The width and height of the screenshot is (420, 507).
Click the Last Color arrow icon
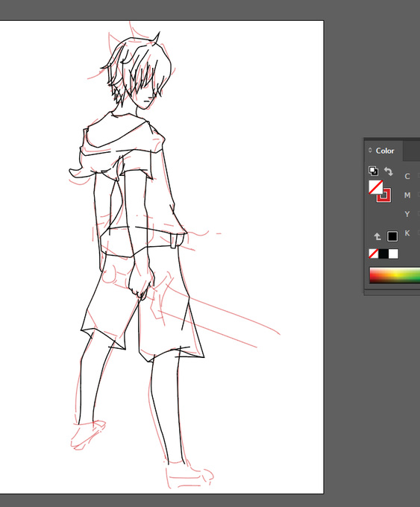pos(377,236)
